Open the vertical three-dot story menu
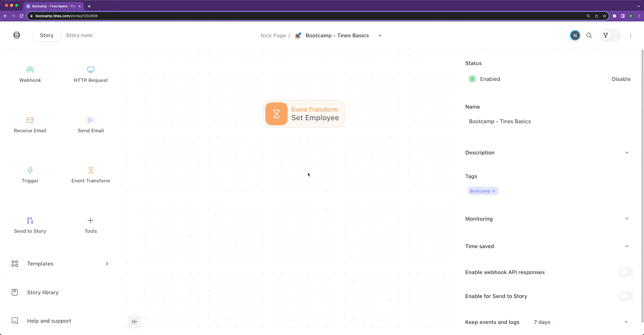Screen dimensions: 644x335 630,35
